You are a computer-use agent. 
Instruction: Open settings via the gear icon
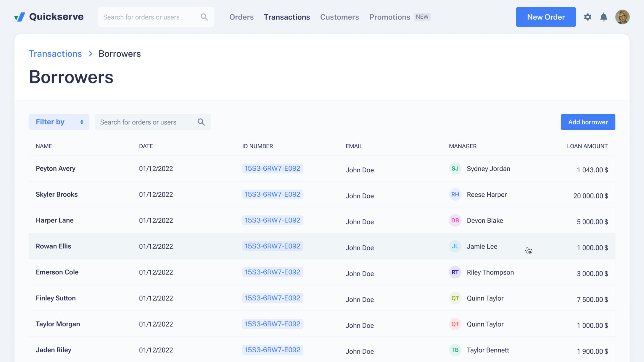click(587, 17)
